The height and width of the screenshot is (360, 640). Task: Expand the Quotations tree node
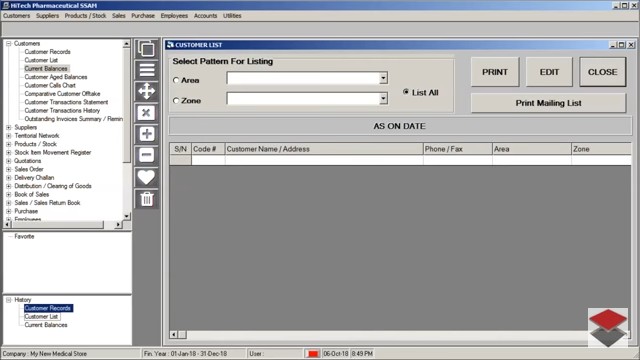9,161
